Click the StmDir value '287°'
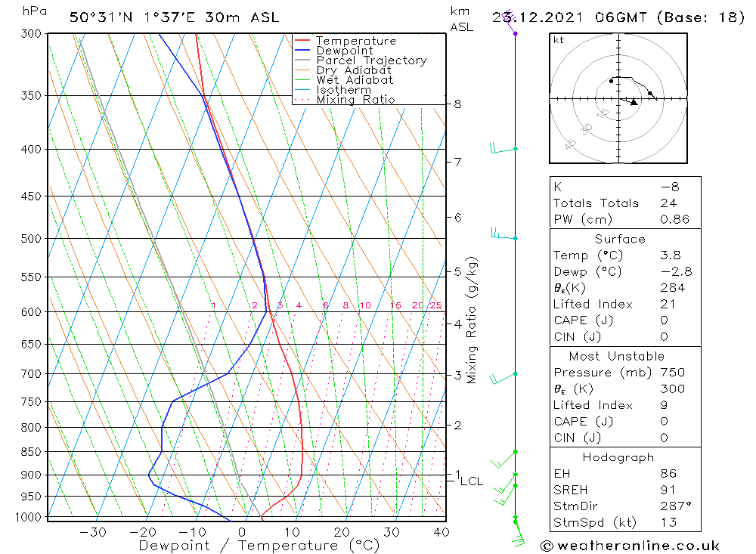Viewport: 756px width, 554px height. (675, 506)
